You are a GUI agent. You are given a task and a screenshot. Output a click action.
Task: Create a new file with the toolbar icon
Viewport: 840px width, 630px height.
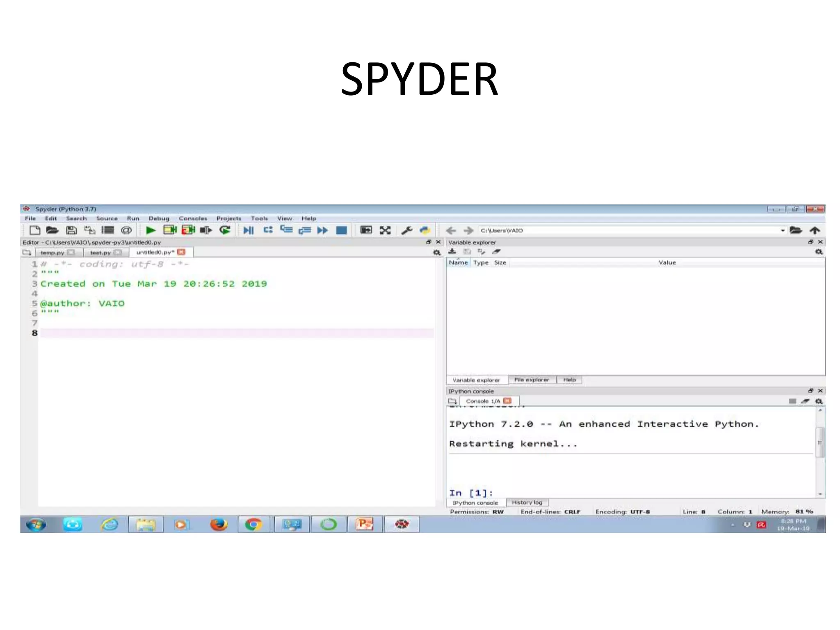[x=35, y=230]
